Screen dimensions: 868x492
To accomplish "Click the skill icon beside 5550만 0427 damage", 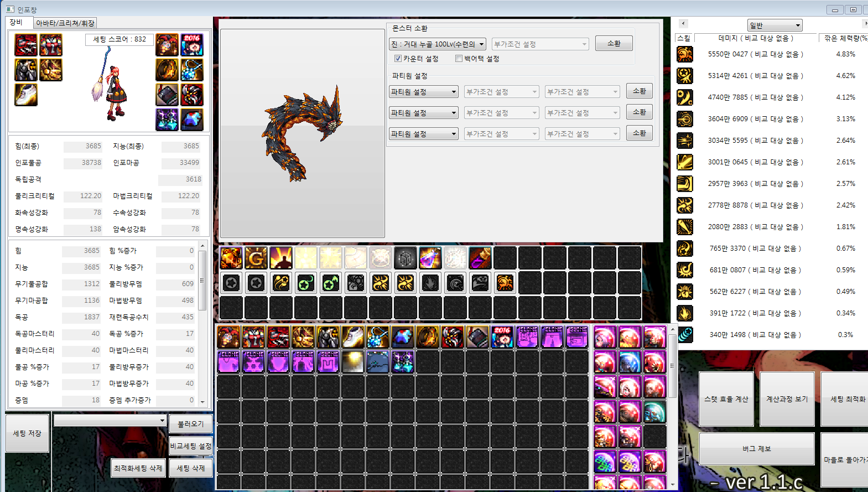I will [x=685, y=54].
